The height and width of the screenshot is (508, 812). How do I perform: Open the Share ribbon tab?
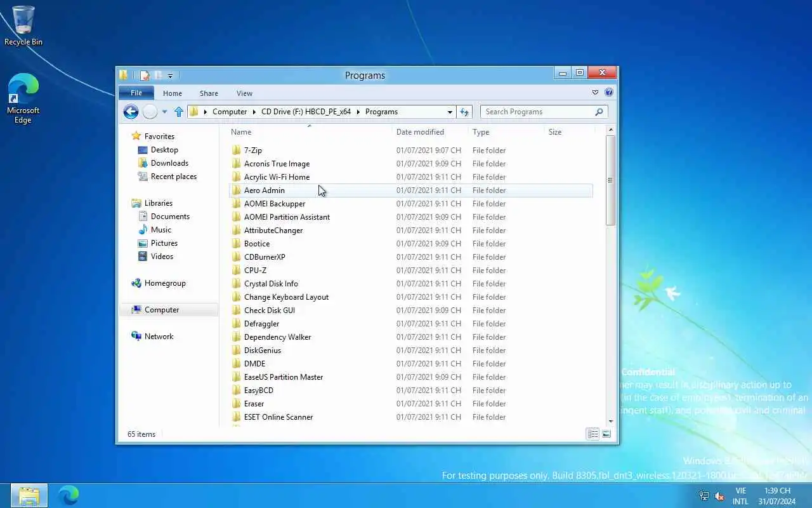(209, 93)
